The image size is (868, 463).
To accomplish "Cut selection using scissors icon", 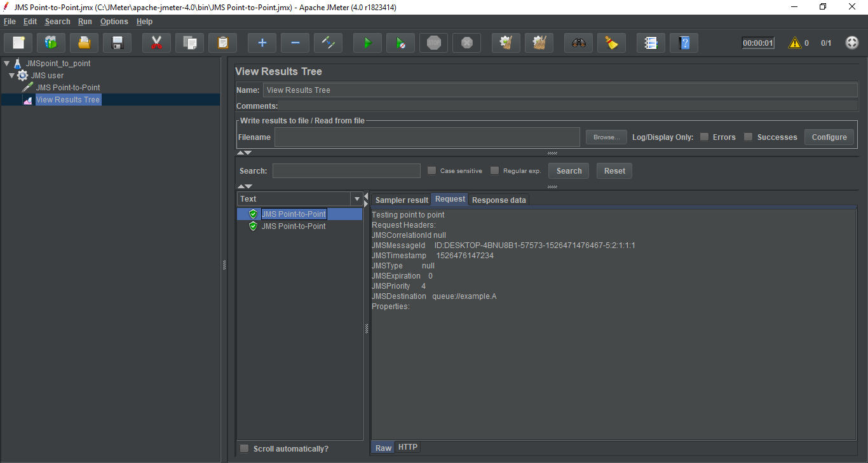I will click(x=157, y=43).
